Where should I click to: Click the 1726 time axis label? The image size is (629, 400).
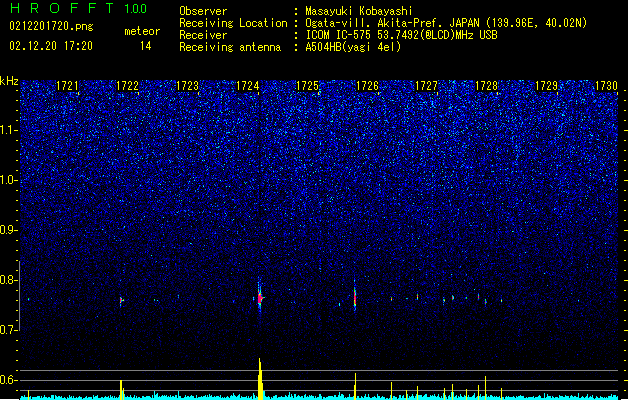367,85
